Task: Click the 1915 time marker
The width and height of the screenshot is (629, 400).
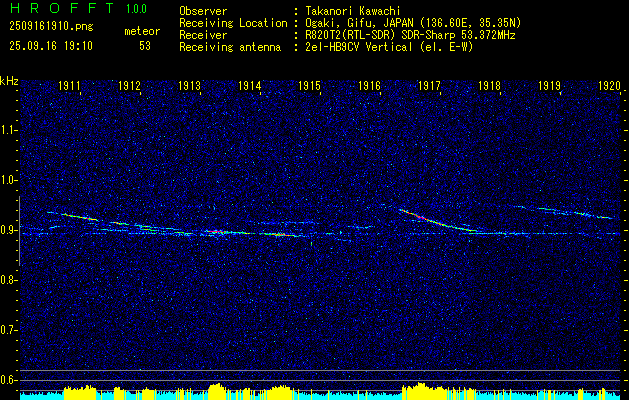Action: tap(310, 85)
